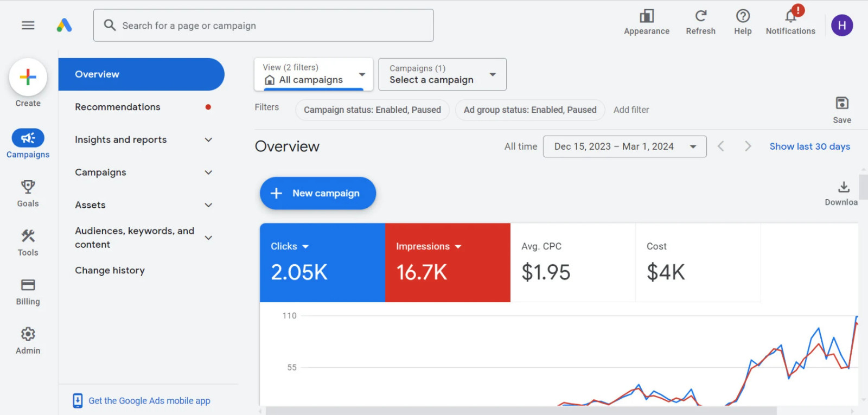Open Change history page
Image resolution: width=868 pixels, height=415 pixels.
click(x=110, y=270)
